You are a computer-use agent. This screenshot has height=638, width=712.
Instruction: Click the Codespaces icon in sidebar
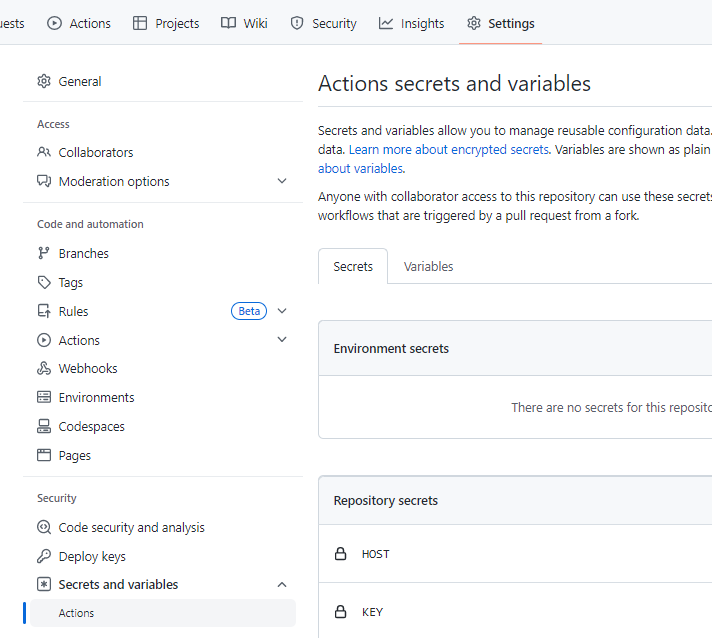[44, 427]
